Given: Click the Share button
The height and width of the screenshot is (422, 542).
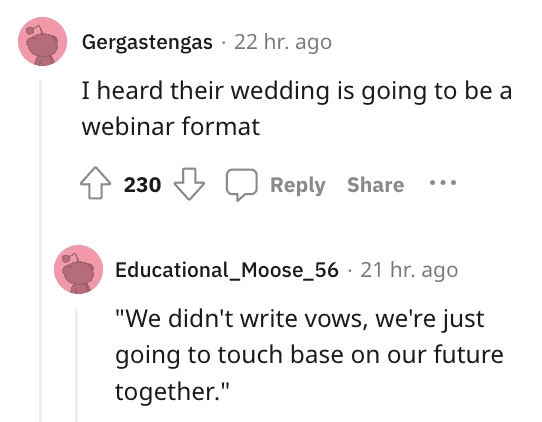Looking at the screenshot, I should tap(375, 185).
